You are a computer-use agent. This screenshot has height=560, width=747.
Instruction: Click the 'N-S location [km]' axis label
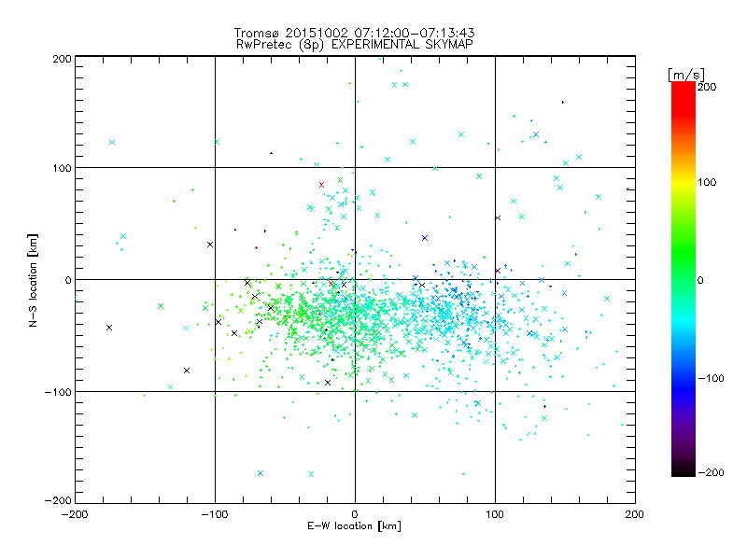click(33, 280)
